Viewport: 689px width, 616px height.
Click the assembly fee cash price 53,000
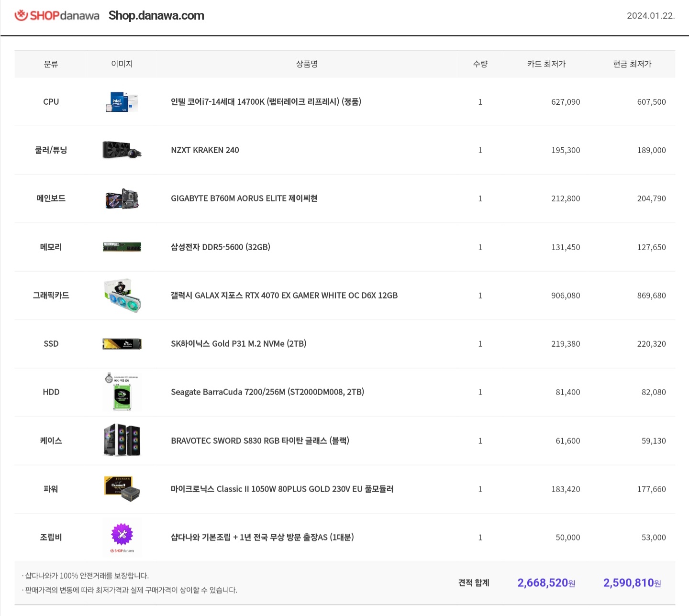pyautogui.click(x=654, y=538)
